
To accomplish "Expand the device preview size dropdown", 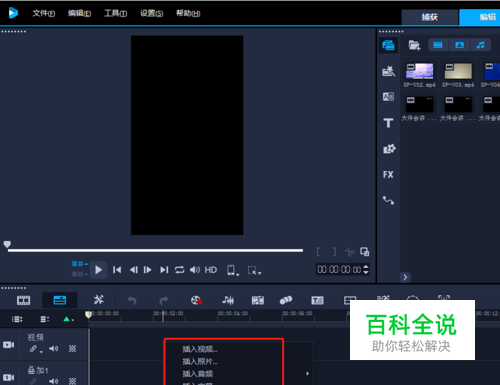I will coord(233,270).
